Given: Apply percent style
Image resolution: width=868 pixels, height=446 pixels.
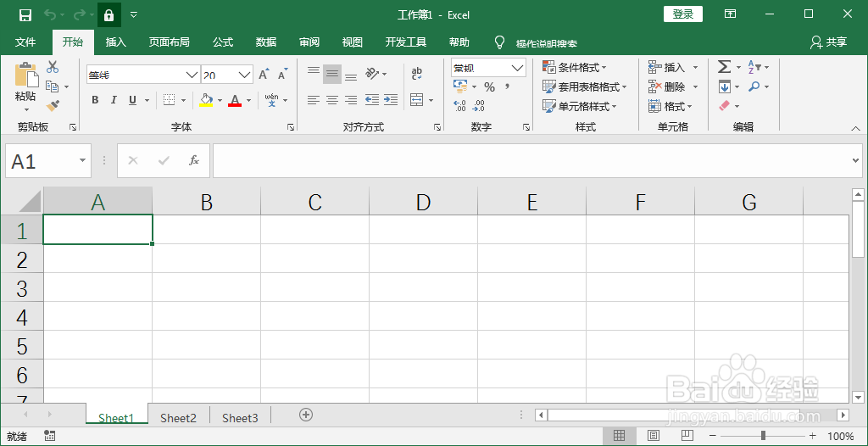Looking at the screenshot, I should pos(489,87).
